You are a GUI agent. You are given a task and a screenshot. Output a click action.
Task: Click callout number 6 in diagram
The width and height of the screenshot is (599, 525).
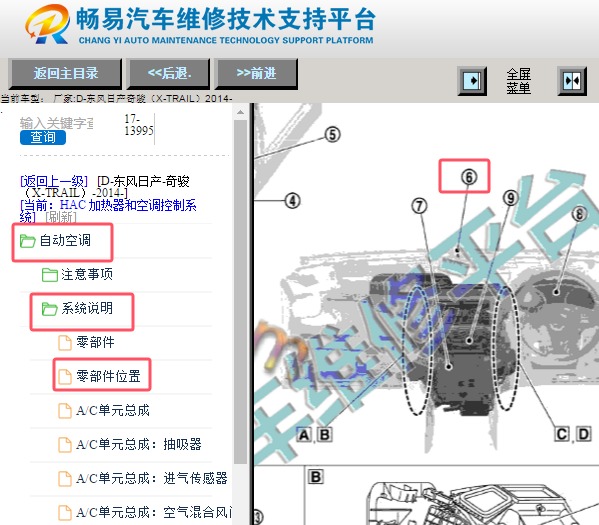(469, 177)
